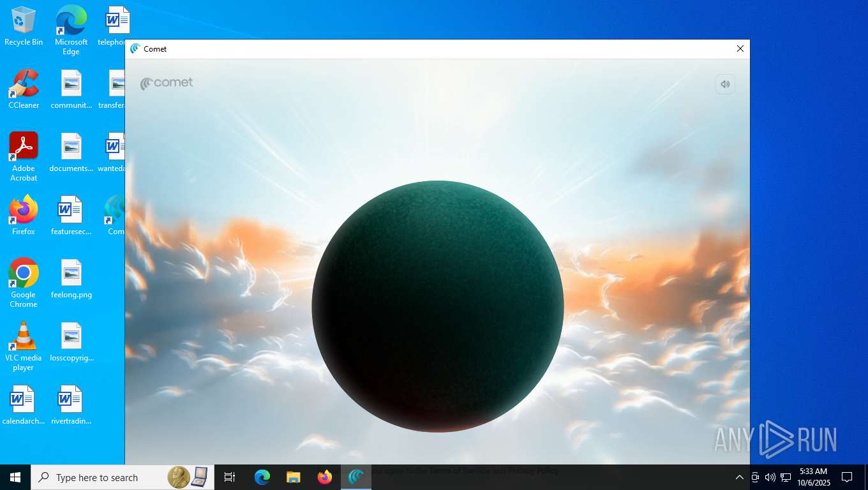Screen dimensions: 868x490
Task: Open Microsoft Edge from the taskbar
Action: pyautogui.click(x=262, y=477)
